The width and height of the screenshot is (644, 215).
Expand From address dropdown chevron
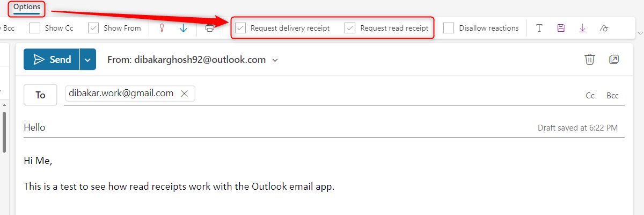[275, 60]
